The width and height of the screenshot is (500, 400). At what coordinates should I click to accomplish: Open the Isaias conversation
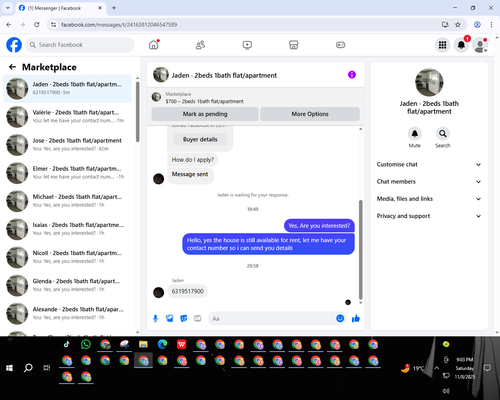(68, 229)
